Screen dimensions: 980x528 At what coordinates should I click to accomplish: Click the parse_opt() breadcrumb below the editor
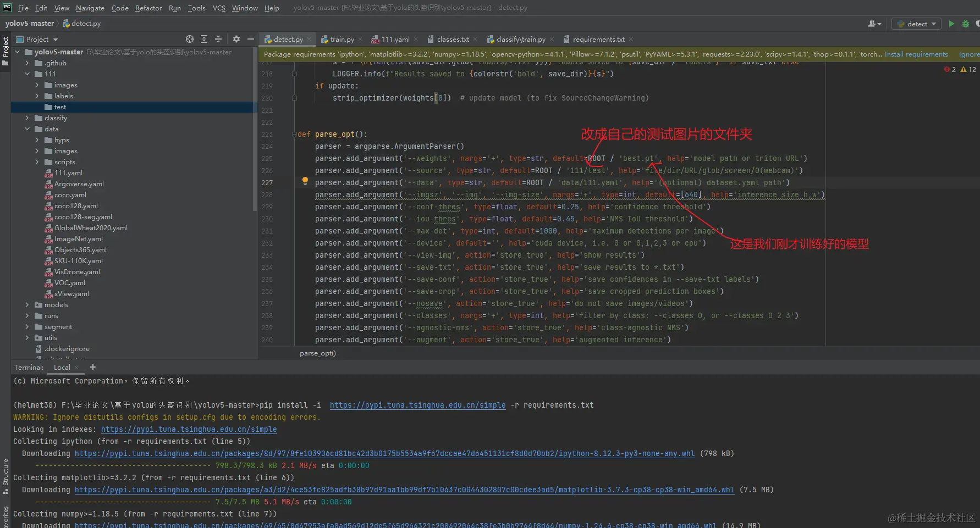318,353
